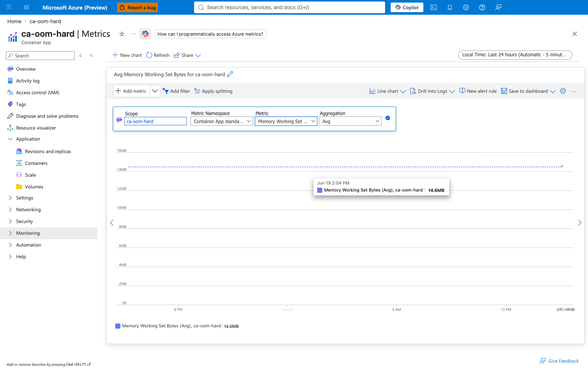
Task: Expand the Add metric dropdown arrow
Action: pyautogui.click(x=155, y=91)
